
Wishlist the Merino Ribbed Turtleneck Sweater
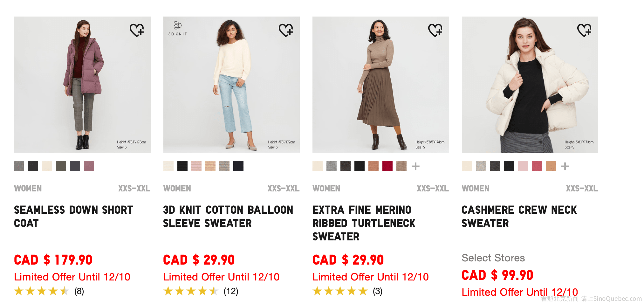[435, 30]
